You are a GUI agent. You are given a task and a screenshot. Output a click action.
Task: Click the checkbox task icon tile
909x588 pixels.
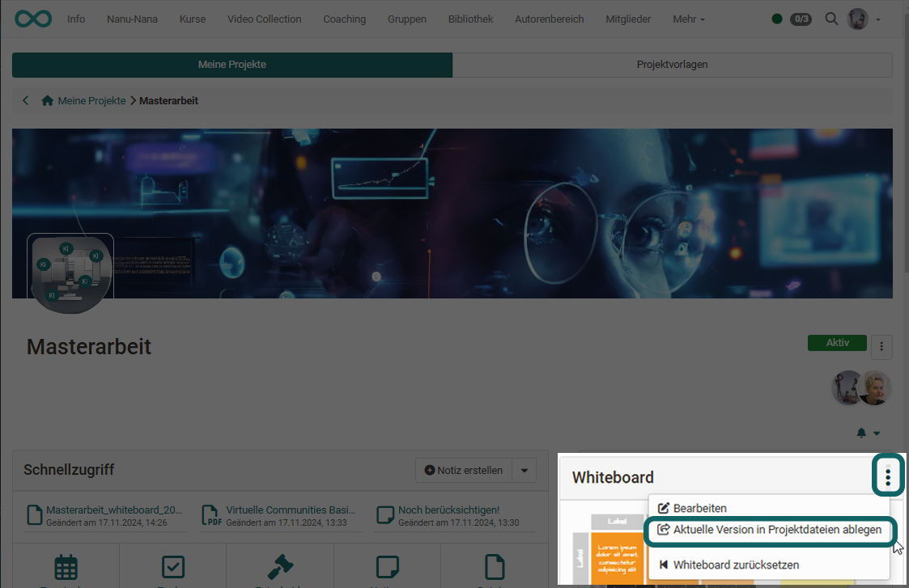pyautogui.click(x=172, y=566)
